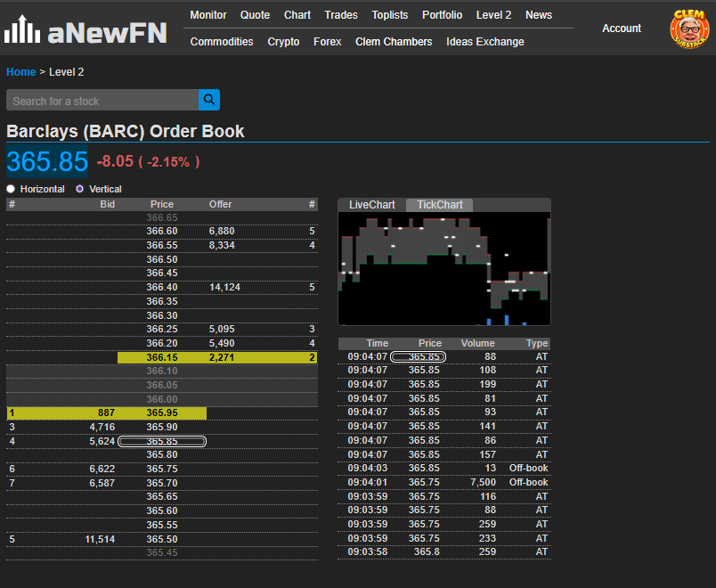This screenshot has height=588, width=716.
Task: Go to the Chart menu item
Action: coord(297,15)
